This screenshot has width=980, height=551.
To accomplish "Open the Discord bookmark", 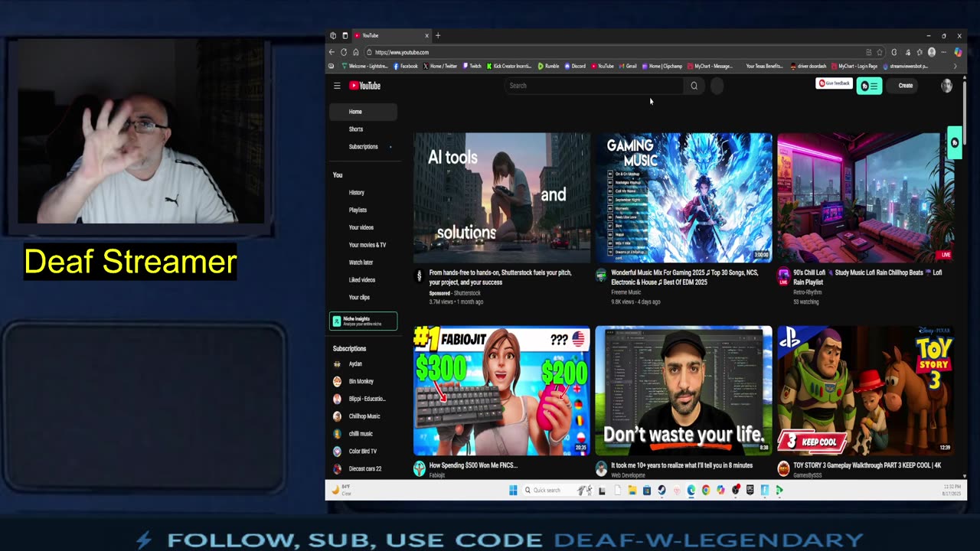I will click(x=575, y=66).
